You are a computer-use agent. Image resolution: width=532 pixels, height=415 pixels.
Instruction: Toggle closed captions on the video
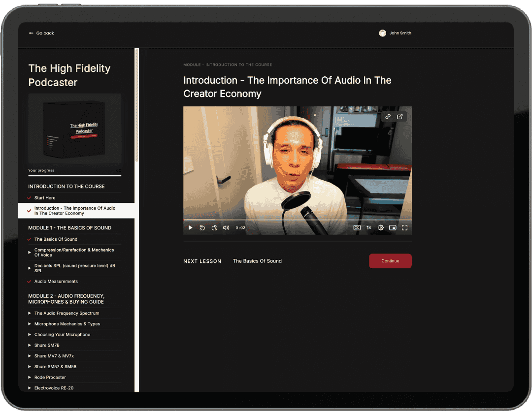pos(357,228)
